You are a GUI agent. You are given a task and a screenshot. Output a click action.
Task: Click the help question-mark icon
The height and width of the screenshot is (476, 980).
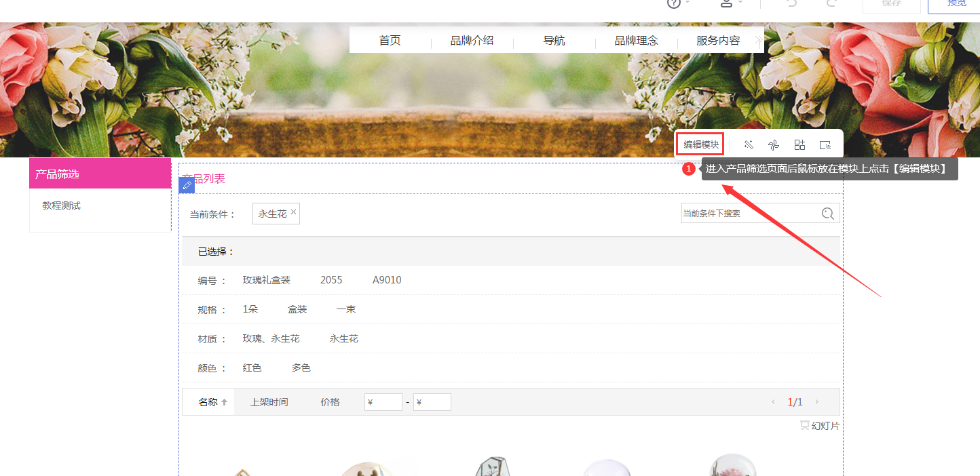click(x=674, y=3)
